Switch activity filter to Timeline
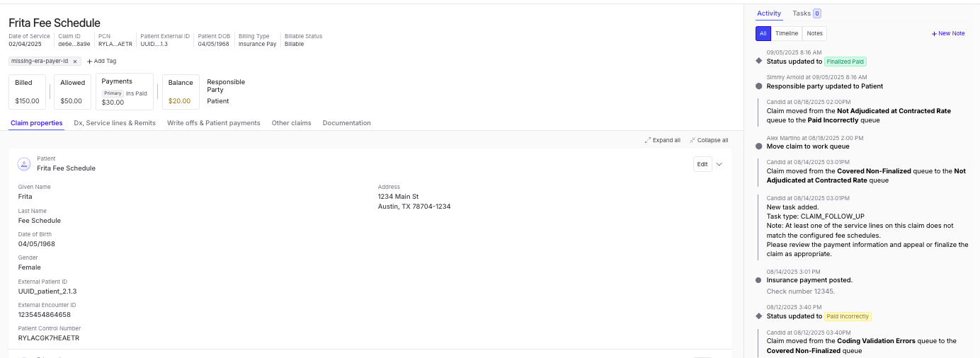Viewport: 980px width, 358px height. [787, 33]
